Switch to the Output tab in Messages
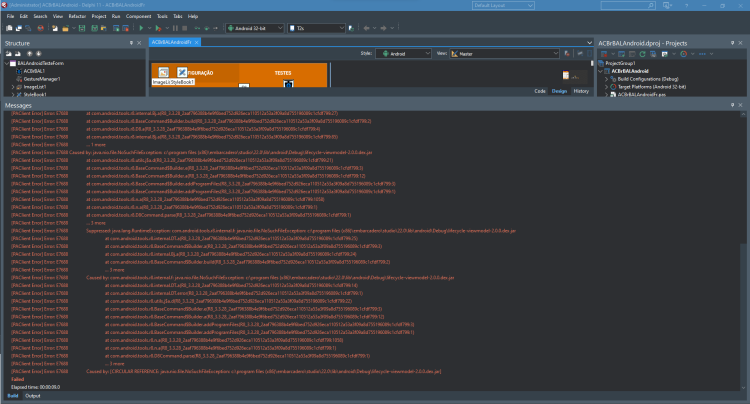Image resolution: width=750 pixels, height=404 pixels. pos(33,396)
